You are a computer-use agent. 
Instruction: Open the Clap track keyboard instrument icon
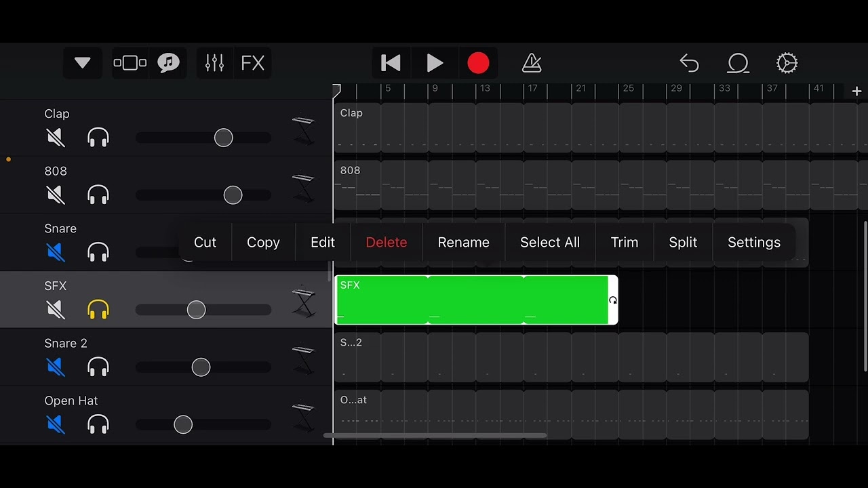303,129
